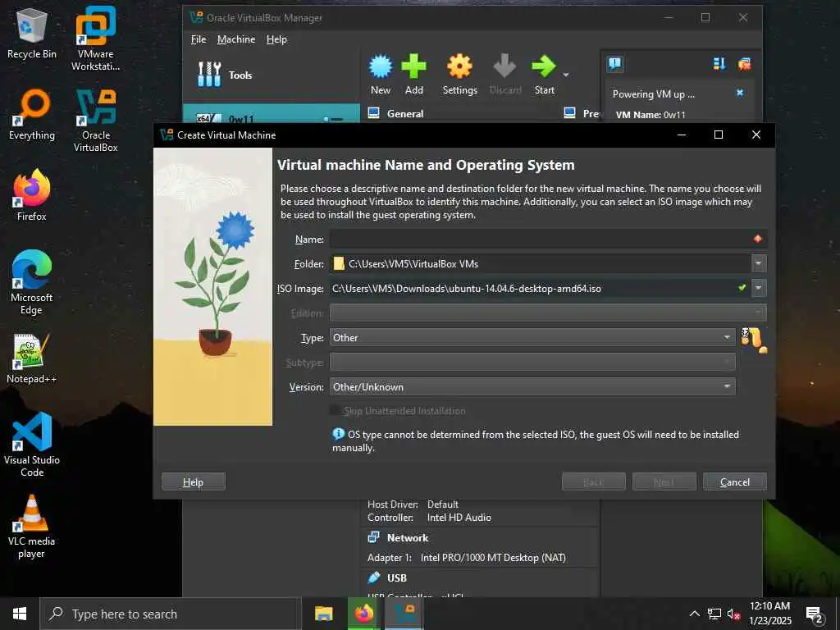Click the notification center icon in manager

pyautogui.click(x=615, y=64)
